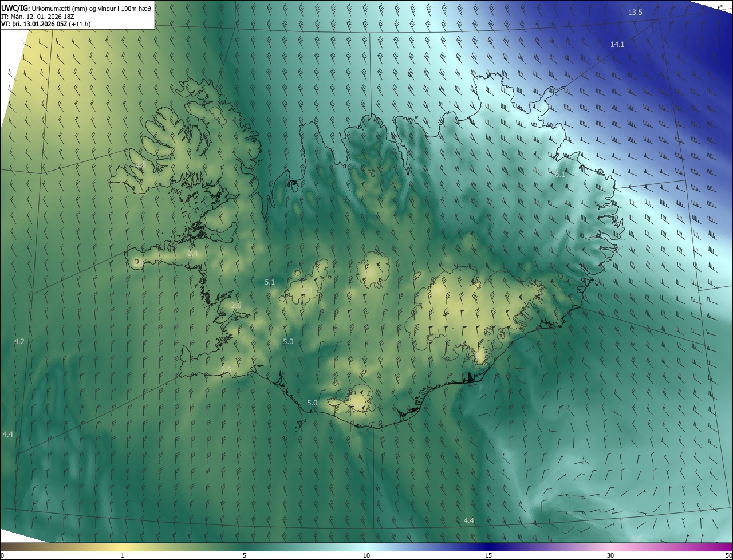The height and width of the screenshot is (560, 733).
Task: Click the 2.6 value label on the map
Action: (x=236, y=306)
